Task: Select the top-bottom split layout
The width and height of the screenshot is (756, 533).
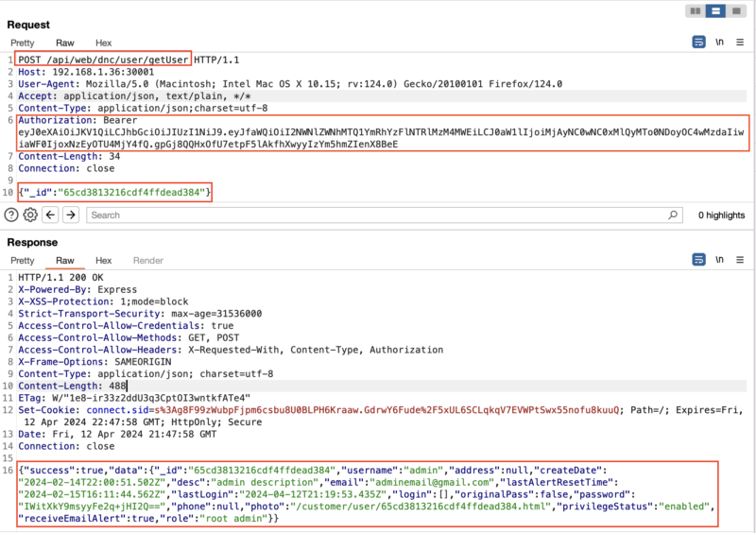Action: click(716, 11)
